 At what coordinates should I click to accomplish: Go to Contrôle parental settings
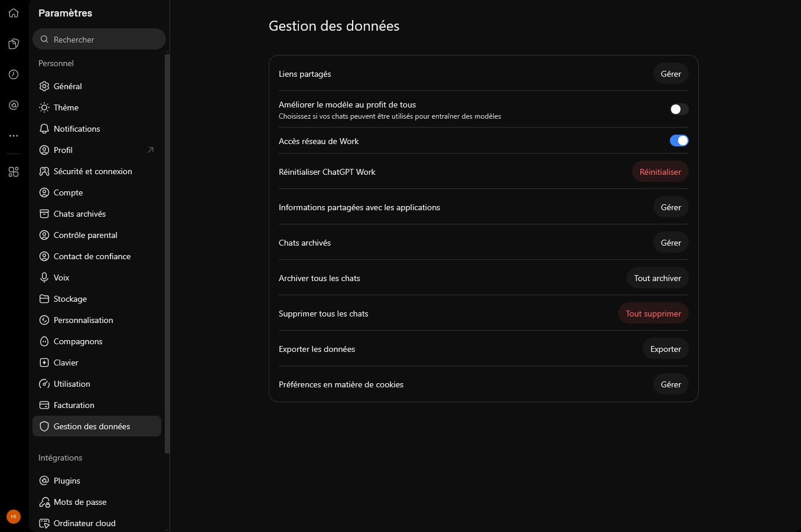click(x=97, y=235)
